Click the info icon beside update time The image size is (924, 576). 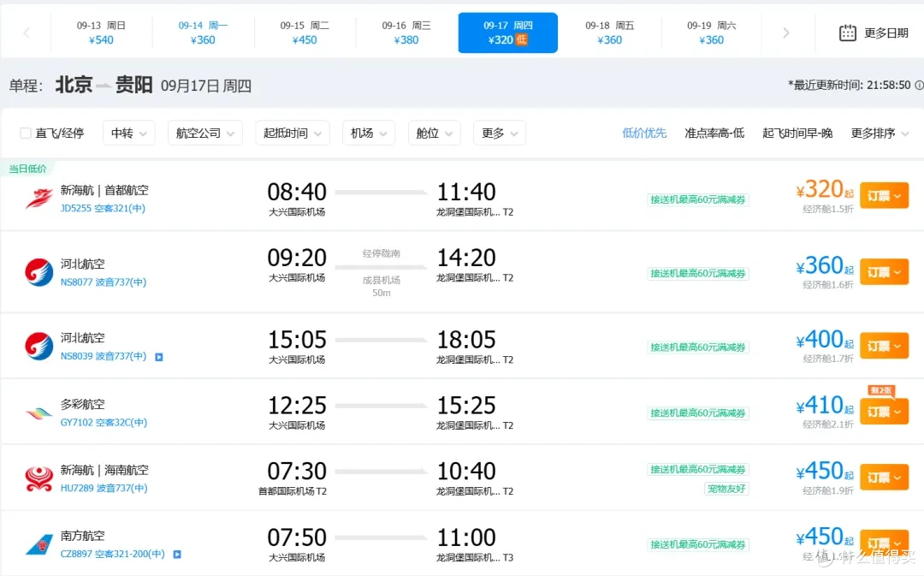pyautogui.click(x=919, y=86)
